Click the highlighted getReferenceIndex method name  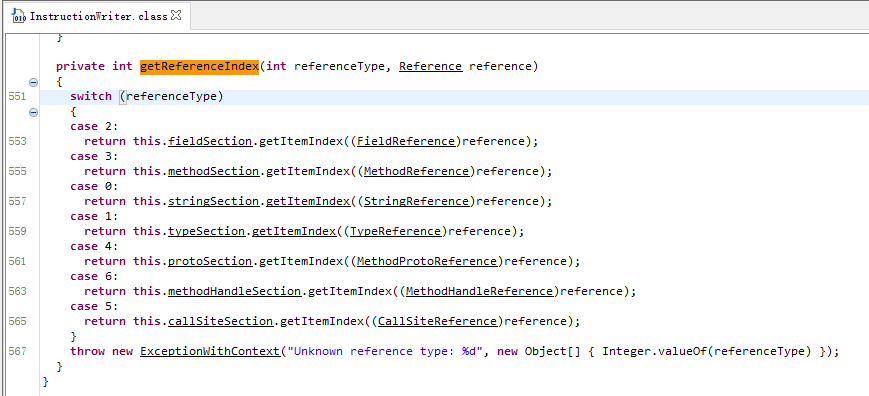point(199,66)
